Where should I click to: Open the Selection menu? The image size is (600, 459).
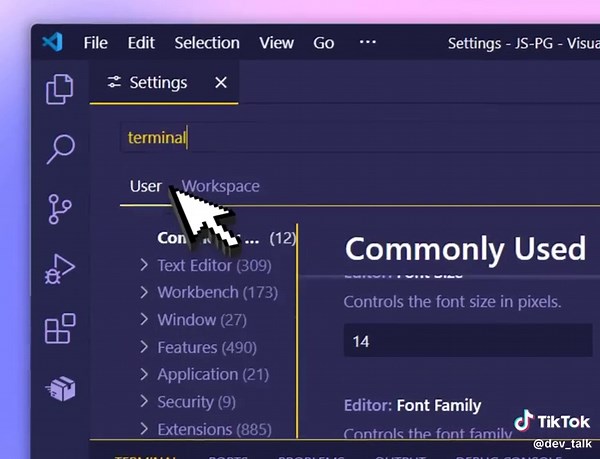point(207,43)
